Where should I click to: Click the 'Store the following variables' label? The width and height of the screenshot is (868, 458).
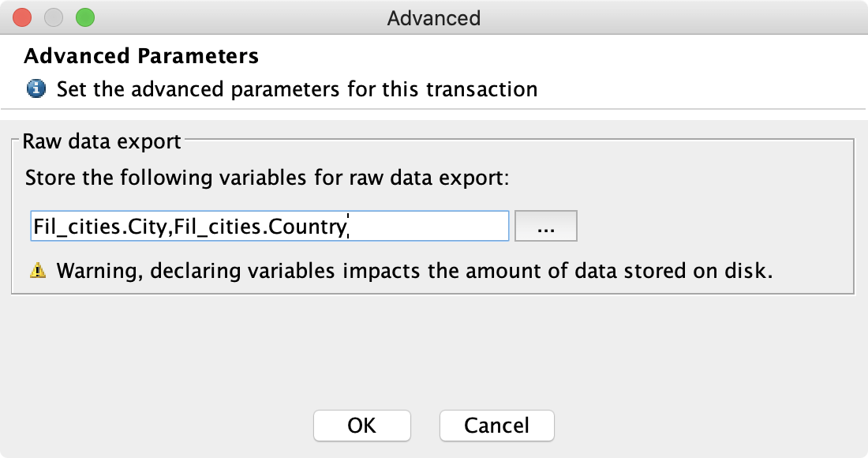267,178
